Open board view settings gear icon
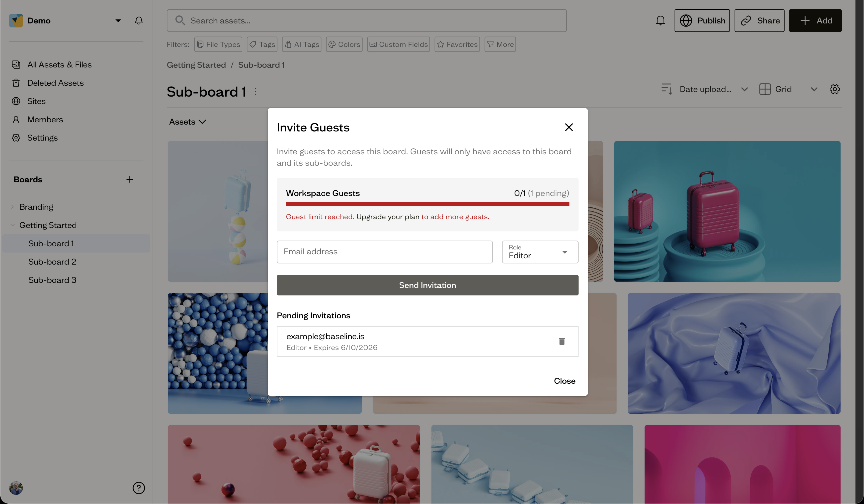864x504 pixels. click(x=835, y=89)
